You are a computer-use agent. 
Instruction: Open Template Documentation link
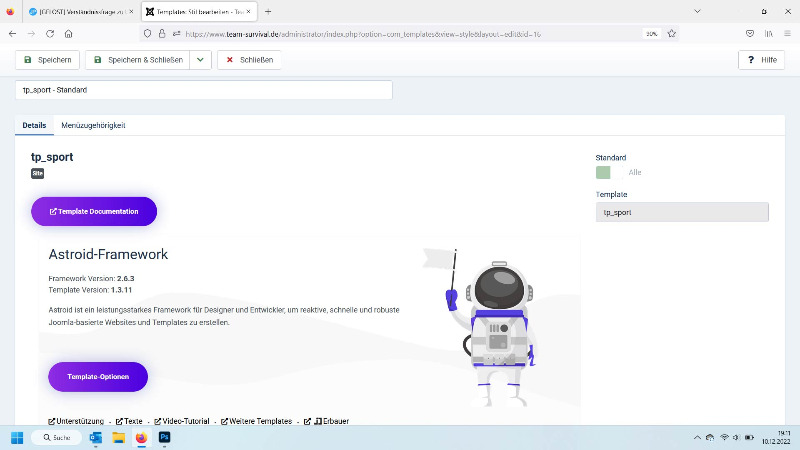[x=94, y=211]
